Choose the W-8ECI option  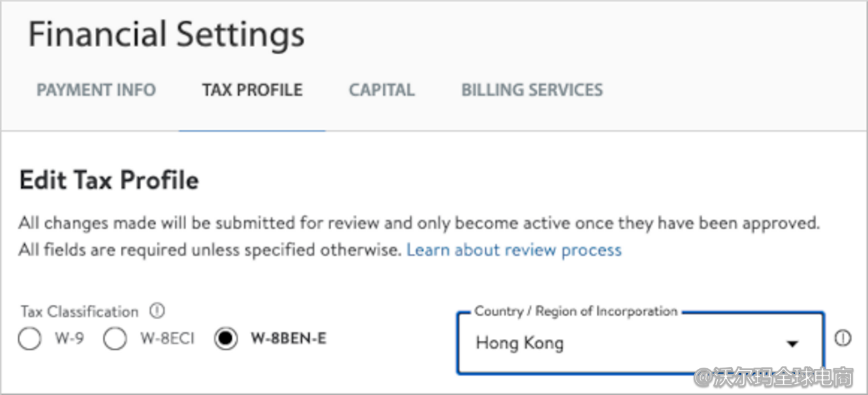[x=115, y=339]
